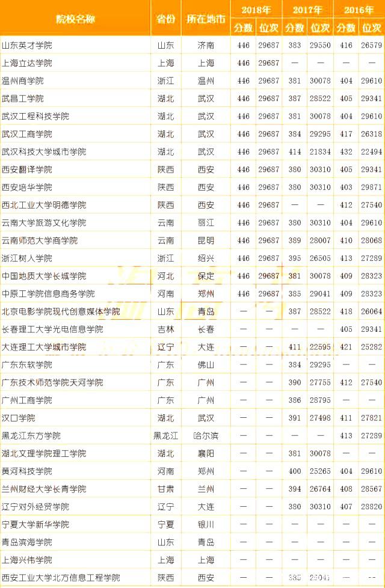Click 云南大学旅游文化学院 school name
The width and height of the screenshot is (385, 588).
44,222
